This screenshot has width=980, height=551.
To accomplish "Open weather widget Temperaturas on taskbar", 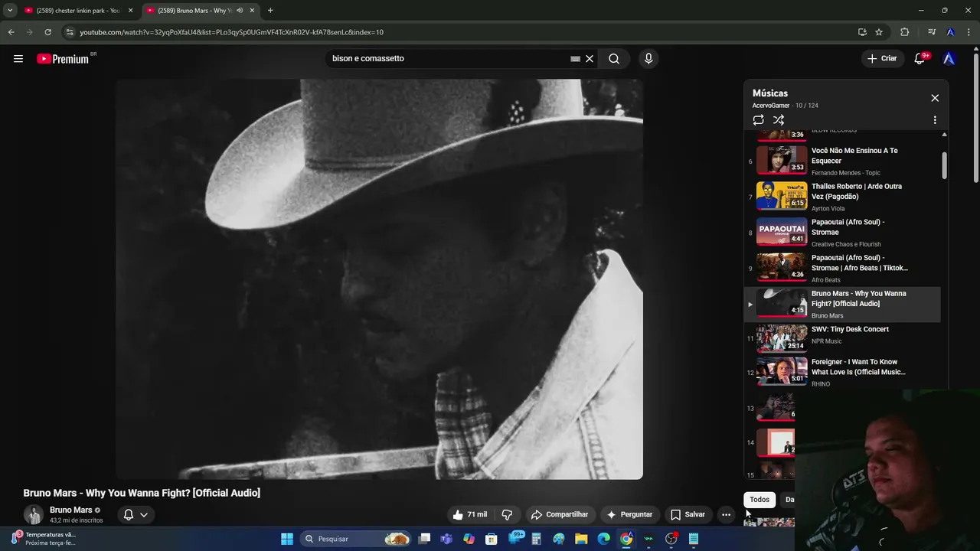I will 43,539.
